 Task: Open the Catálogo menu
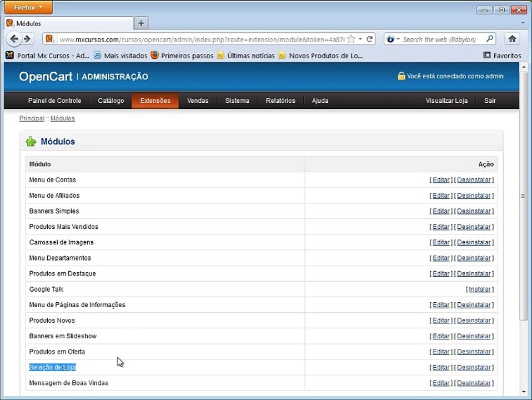(x=111, y=101)
